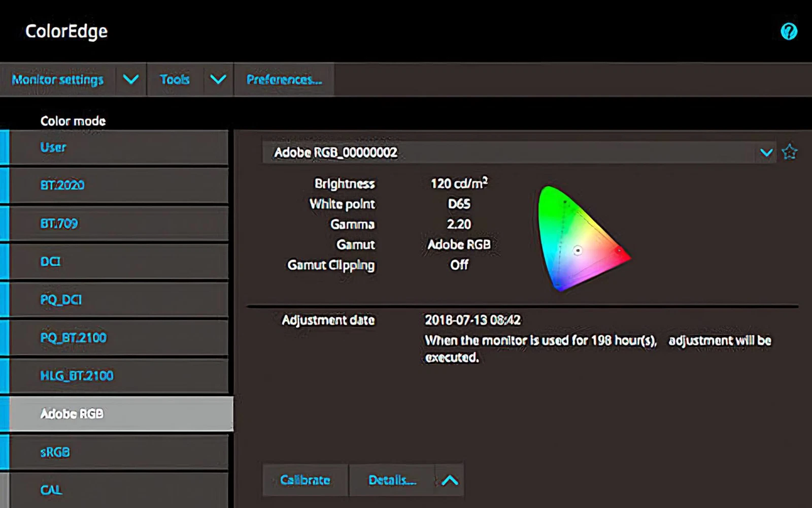The width and height of the screenshot is (812, 508).
Task: Open the Monitor settings menu
Action: 58,80
